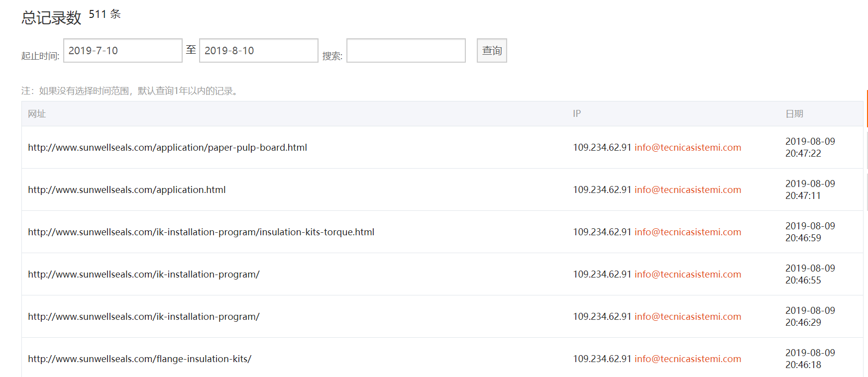Focus the empty 搜索 search input box
The height and width of the screenshot is (377, 868).
coord(406,51)
